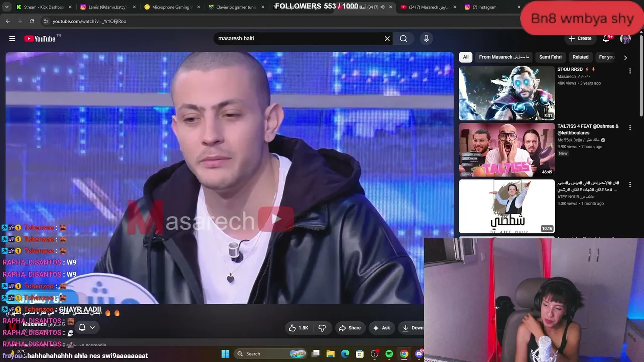Select the Related filter chip
This screenshot has width=644, height=362.
tap(580, 57)
